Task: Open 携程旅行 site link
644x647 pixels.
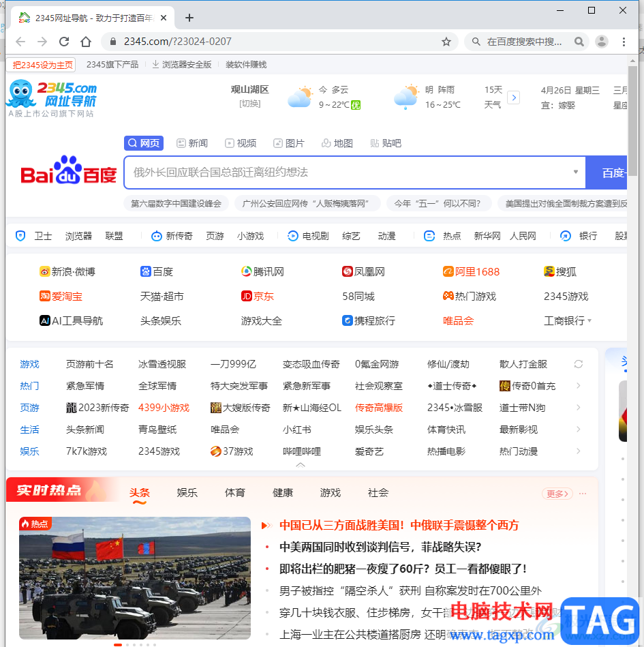Action: pyautogui.click(x=369, y=320)
